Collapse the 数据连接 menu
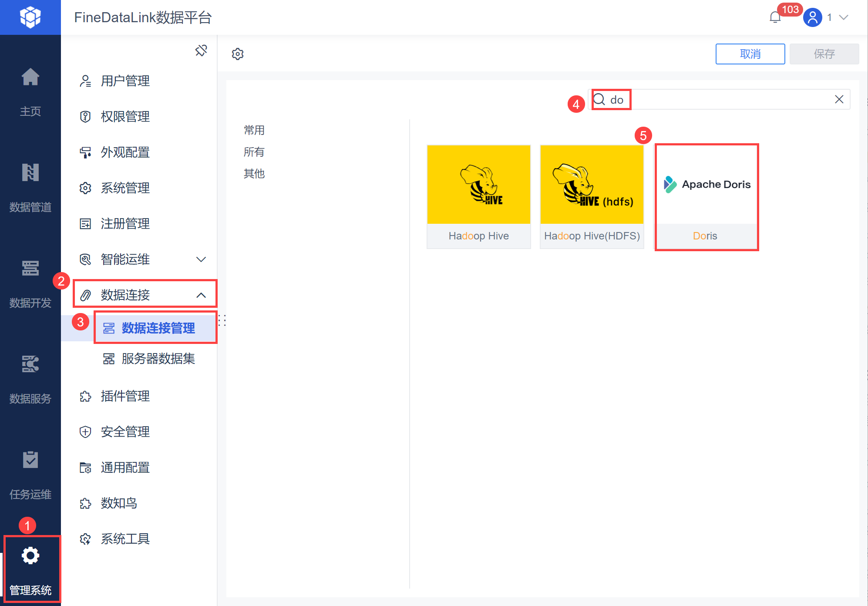Screen dimensions: 868x606 [x=201, y=295]
